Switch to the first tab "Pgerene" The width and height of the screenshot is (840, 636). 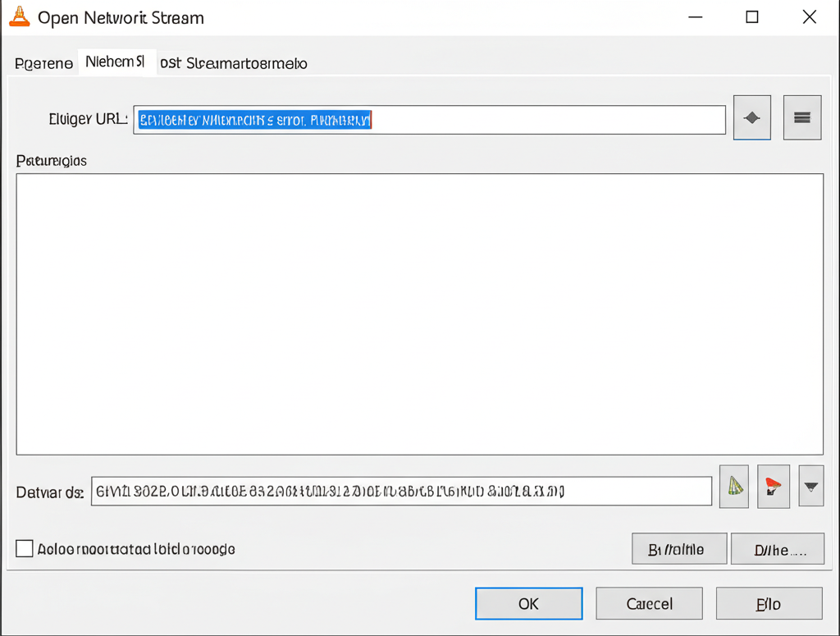43,63
